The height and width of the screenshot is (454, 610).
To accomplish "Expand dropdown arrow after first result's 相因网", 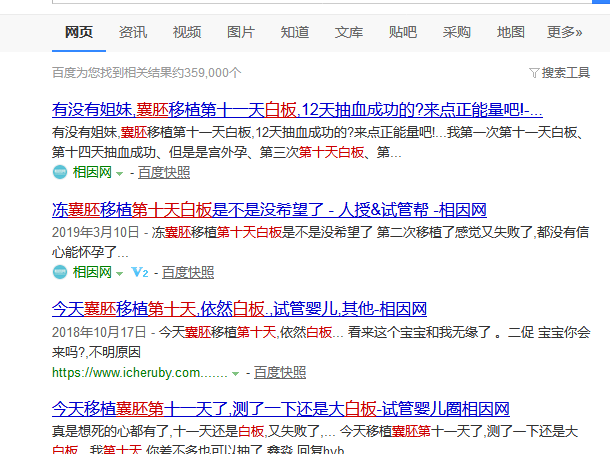I will click(x=119, y=172).
